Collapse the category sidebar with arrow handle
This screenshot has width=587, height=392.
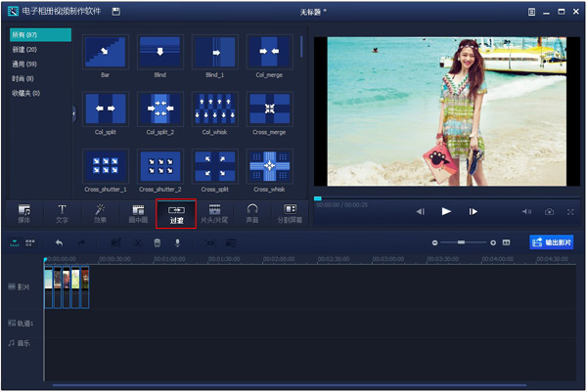(x=74, y=113)
